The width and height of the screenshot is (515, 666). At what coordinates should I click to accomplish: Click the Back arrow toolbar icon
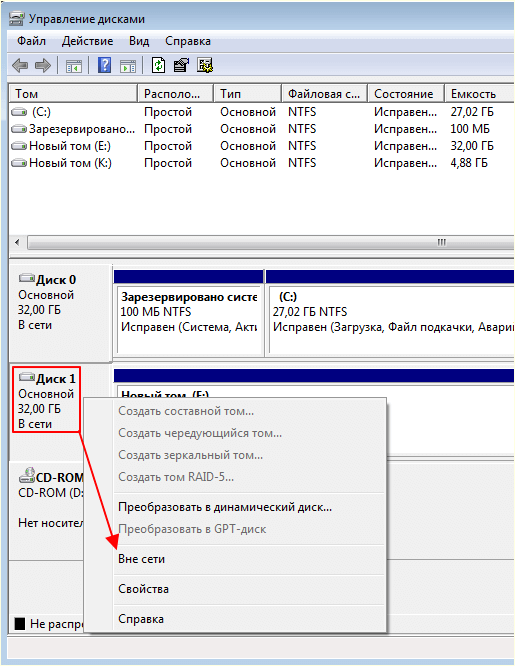(x=20, y=65)
